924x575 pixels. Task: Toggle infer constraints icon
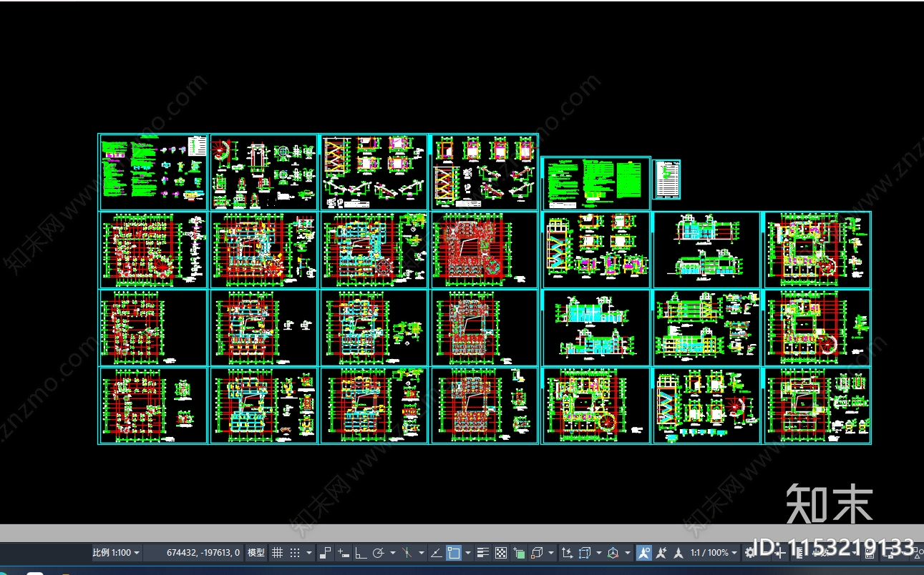[325, 552]
